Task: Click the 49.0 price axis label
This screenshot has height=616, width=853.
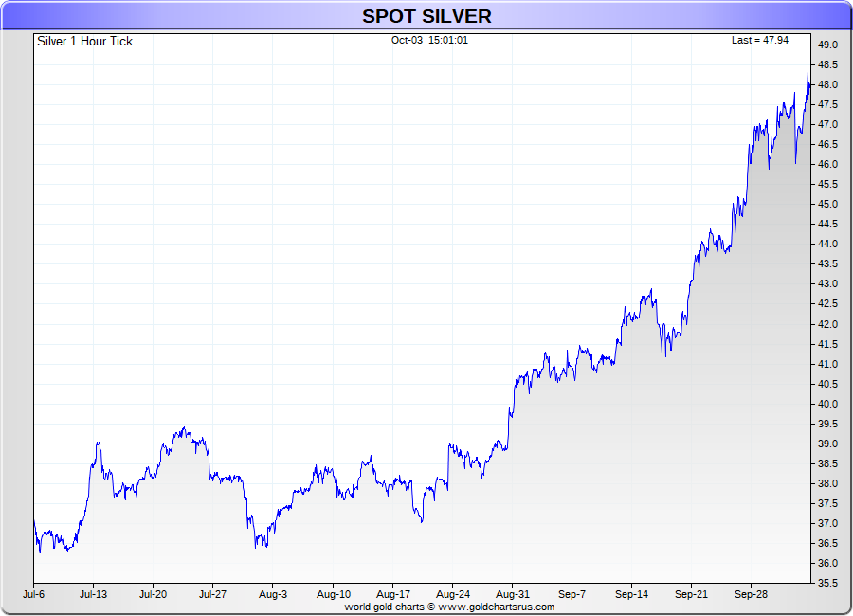Action: (x=827, y=45)
